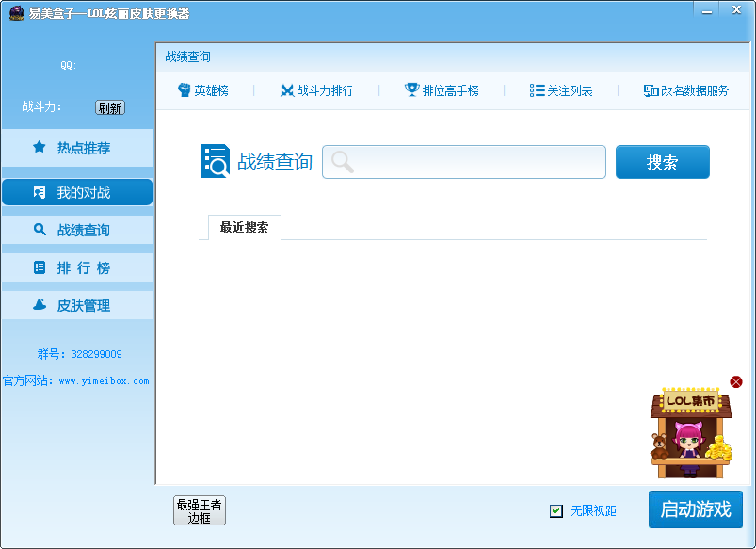The height and width of the screenshot is (549, 756).
Task: Select the 最近搜索 tab
Action: pos(245,227)
